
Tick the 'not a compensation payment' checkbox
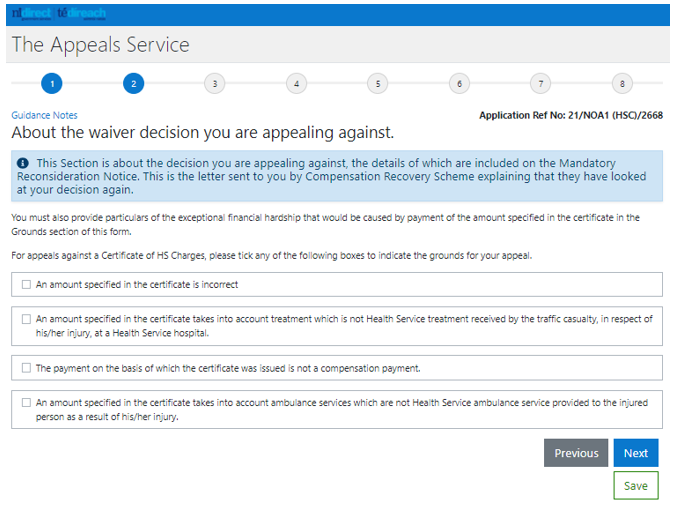(26, 368)
